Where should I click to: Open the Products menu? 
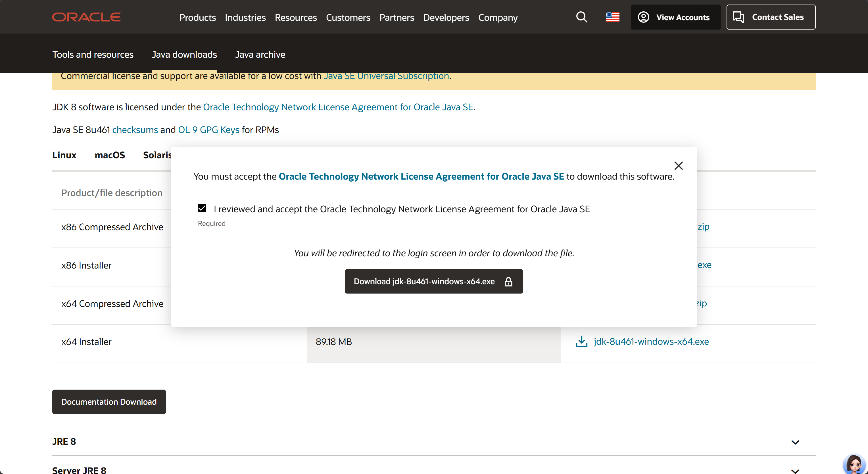click(197, 17)
